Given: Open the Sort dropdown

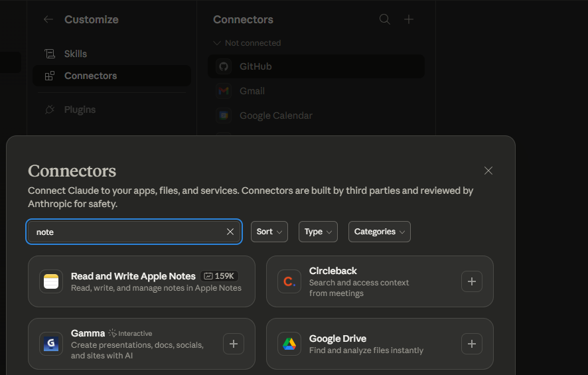Looking at the screenshot, I should point(269,232).
